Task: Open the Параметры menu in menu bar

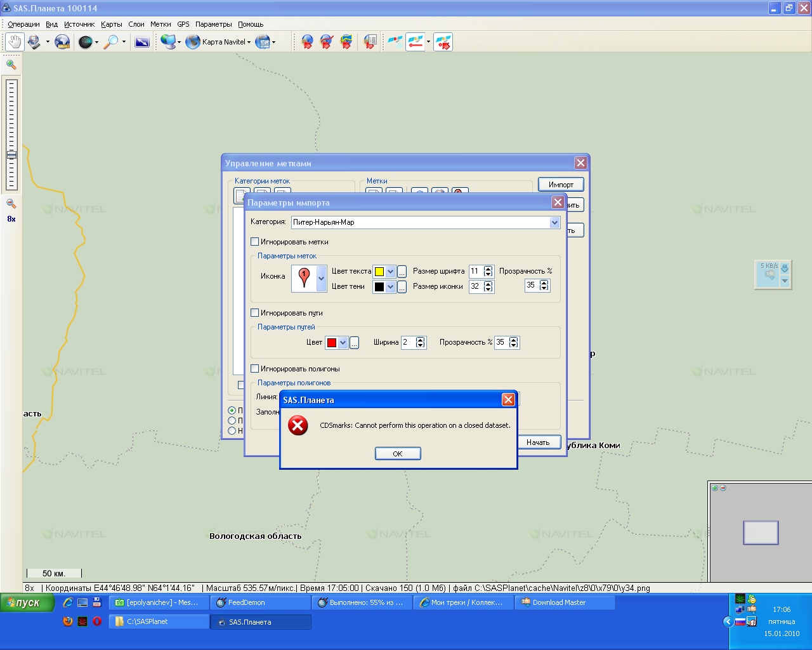Action: [213, 24]
